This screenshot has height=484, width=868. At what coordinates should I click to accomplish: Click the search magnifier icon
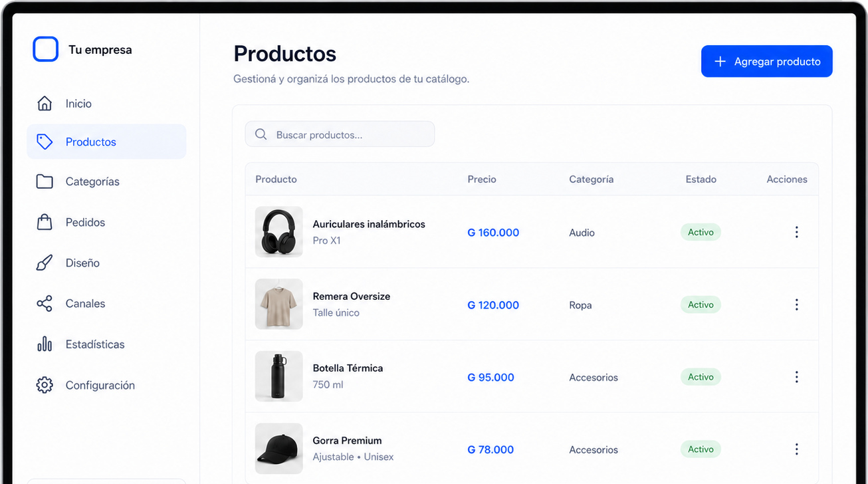(x=261, y=134)
